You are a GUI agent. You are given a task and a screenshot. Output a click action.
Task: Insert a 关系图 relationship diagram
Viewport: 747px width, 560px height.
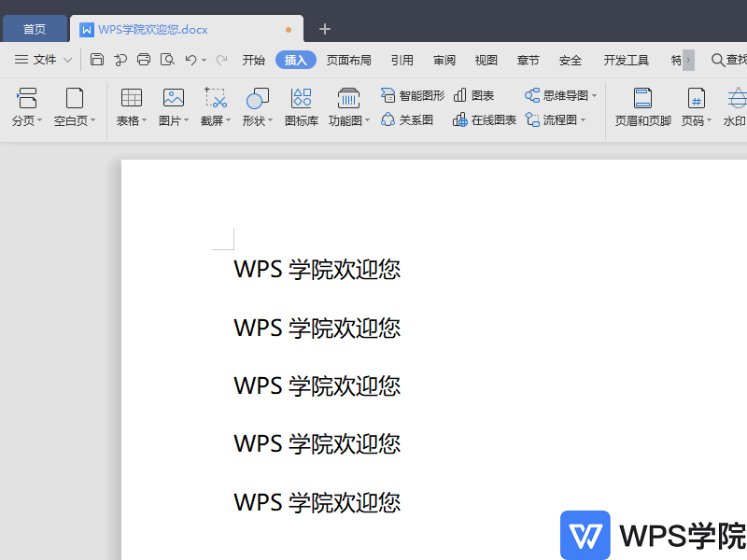pos(406,119)
